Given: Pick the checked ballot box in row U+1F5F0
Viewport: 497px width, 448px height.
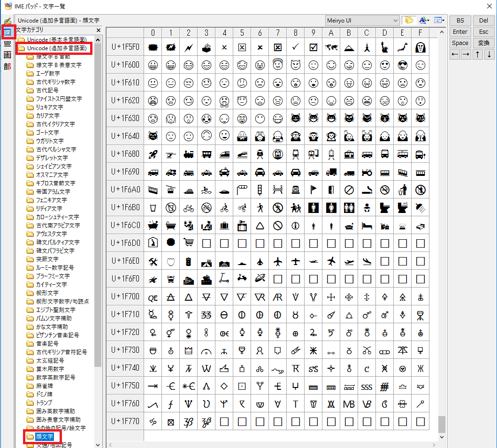Looking at the screenshot, I should coord(313,47).
